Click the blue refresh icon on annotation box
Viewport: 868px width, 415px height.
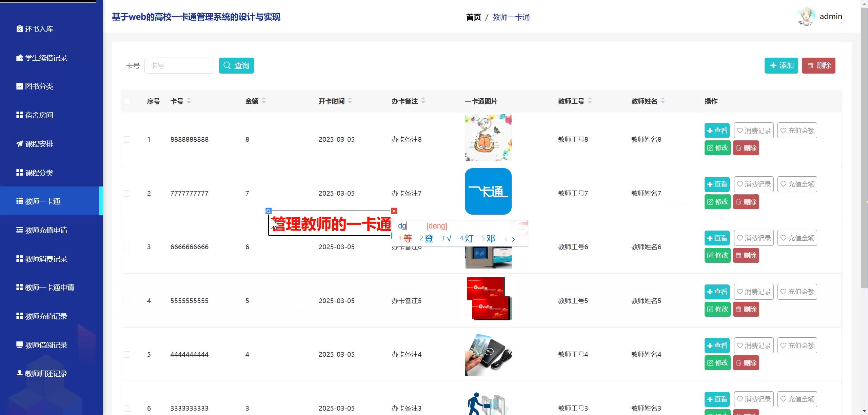(269, 211)
